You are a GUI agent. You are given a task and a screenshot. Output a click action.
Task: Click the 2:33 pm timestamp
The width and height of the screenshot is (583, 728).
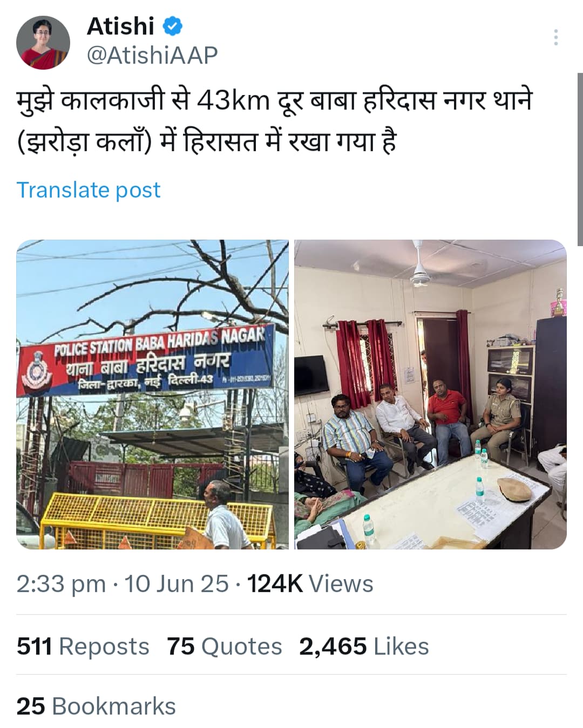click(x=61, y=584)
